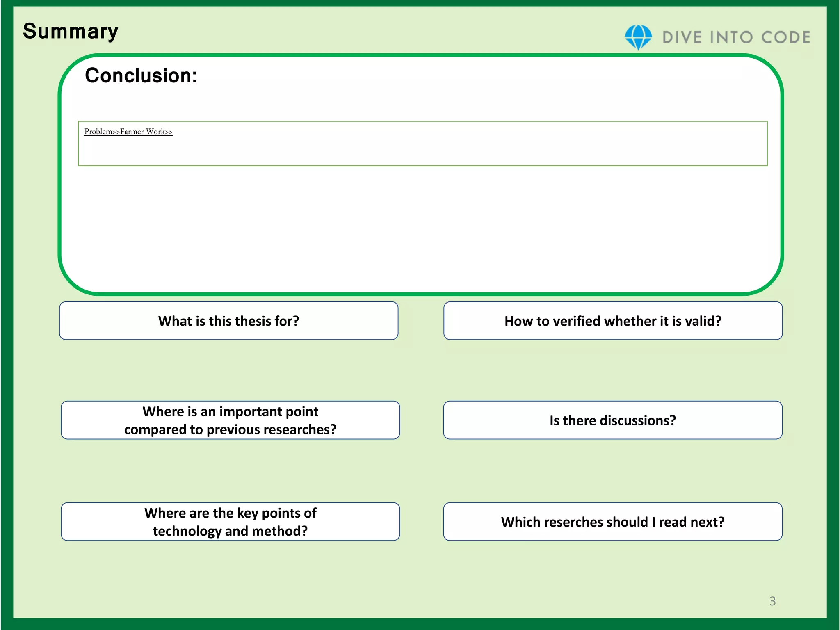840x630 pixels.
Task: Click the text 'compared to previous researches?'
Action: click(x=230, y=429)
